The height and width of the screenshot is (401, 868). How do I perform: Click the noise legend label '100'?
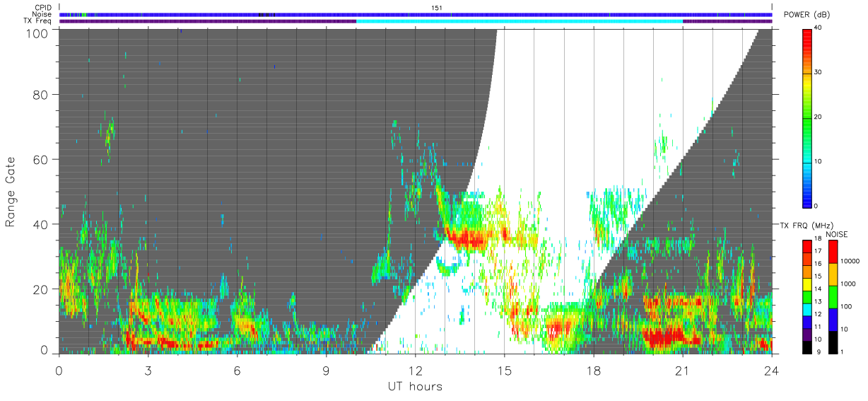(847, 306)
